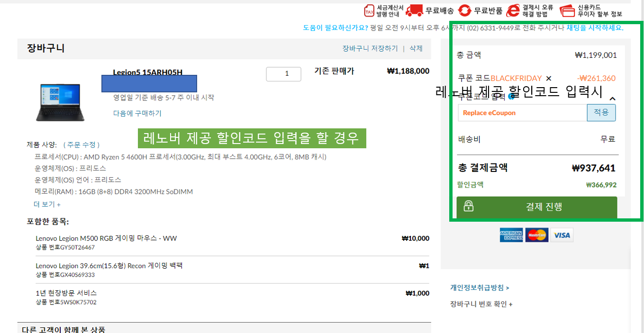The height and width of the screenshot is (333, 644).
Task: Apply the coupon with the 적용 button
Action: point(601,113)
